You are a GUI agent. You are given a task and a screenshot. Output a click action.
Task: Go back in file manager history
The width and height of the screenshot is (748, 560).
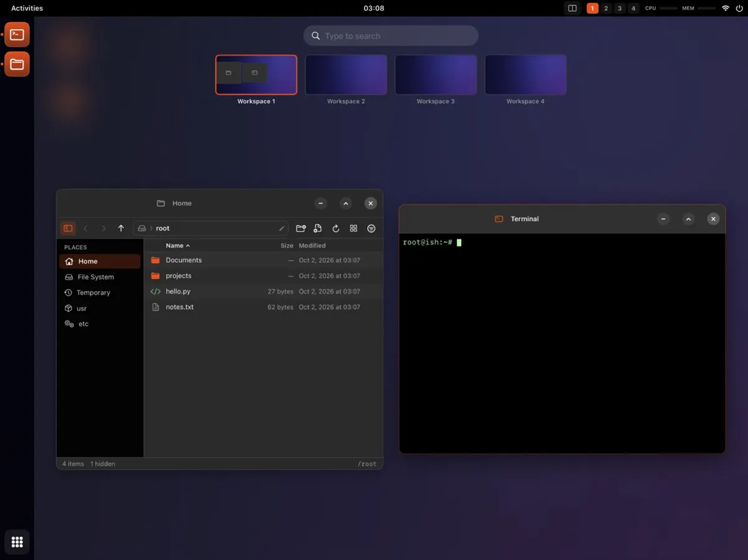click(86, 229)
